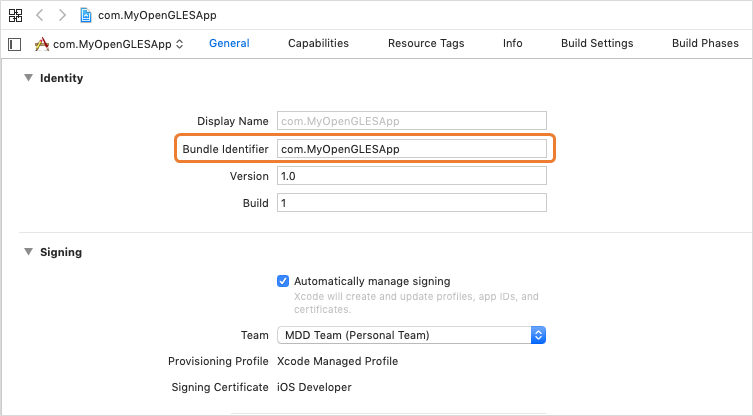This screenshot has height=416, width=753.
Task: Select the Info tab
Action: click(512, 43)
